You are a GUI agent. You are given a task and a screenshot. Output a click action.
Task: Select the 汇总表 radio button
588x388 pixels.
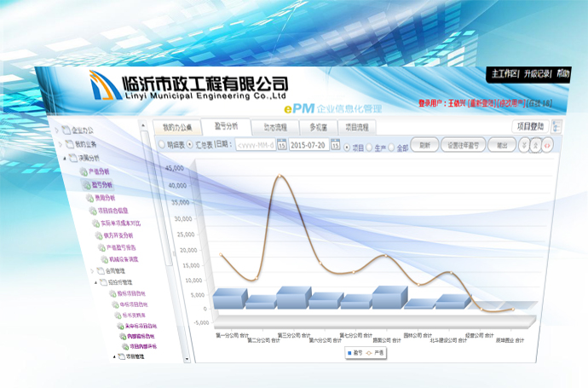[x=190, y=144]
